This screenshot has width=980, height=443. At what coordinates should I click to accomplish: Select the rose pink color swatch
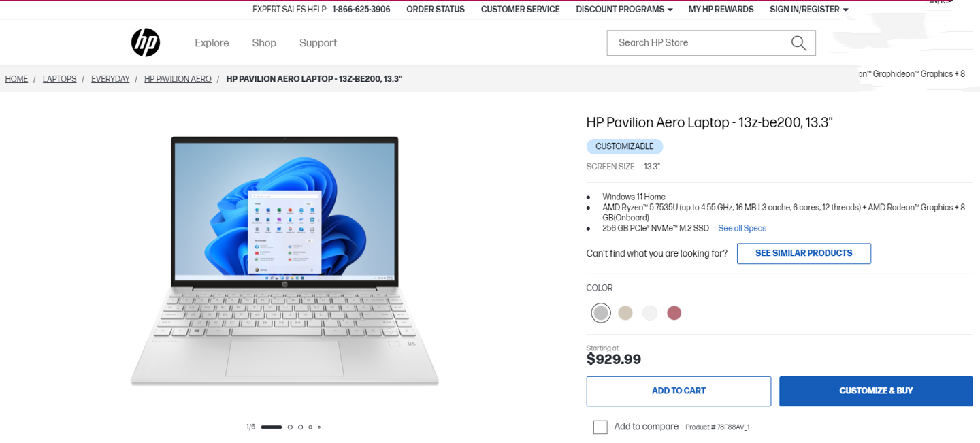tap(674, 313)
